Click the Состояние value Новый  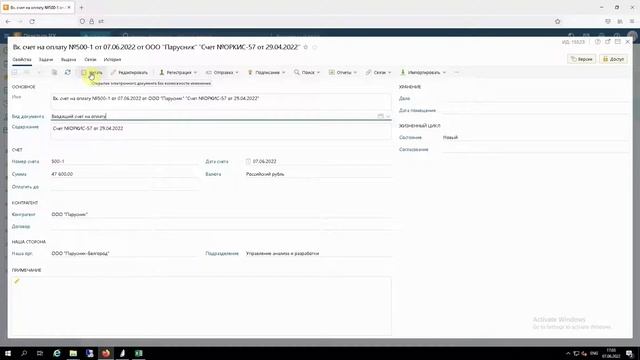tap(451, 138)
